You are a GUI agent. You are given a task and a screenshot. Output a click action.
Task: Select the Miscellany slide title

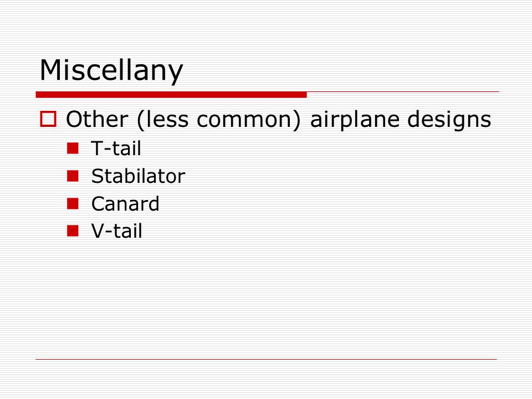tap(111, 70)
